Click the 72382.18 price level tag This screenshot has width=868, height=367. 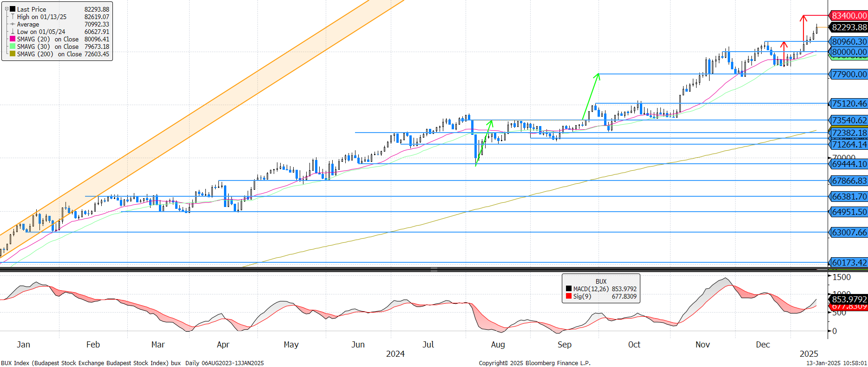[849, 133]
